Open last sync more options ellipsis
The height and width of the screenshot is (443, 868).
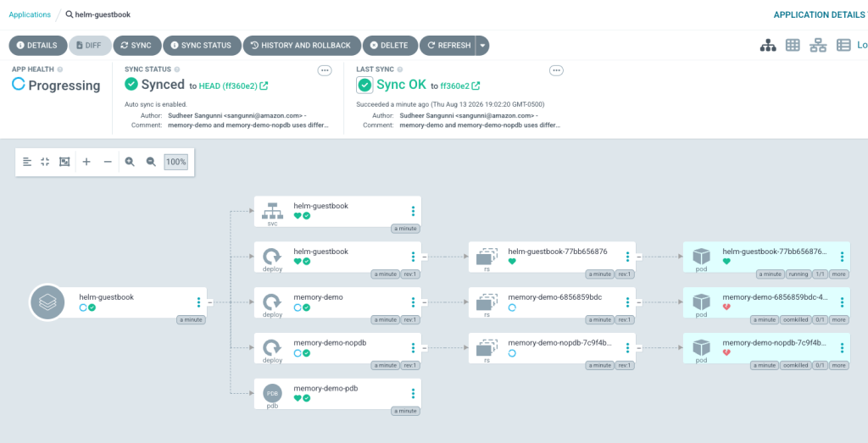556,70
